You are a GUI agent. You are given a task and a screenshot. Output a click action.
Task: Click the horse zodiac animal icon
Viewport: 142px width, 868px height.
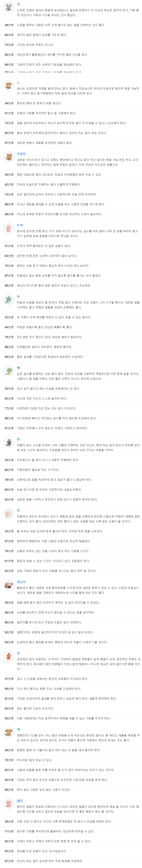click(8, 442)
